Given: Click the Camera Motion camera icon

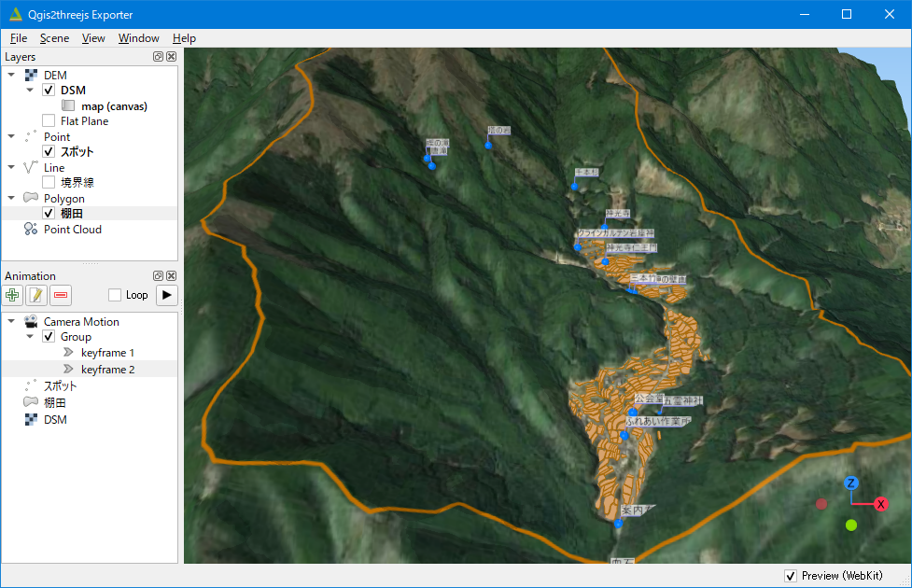Looking at the screenshot, I should click(x=31, y=322).
